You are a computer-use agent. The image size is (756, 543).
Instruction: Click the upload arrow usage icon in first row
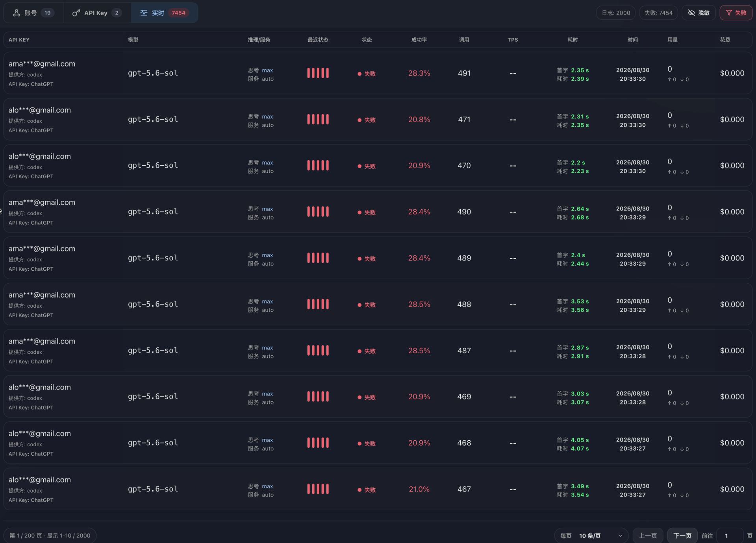tap(669, 79)
